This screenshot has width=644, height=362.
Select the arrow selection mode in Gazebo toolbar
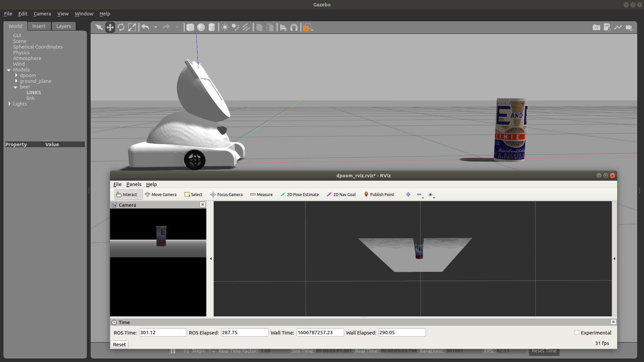click(x=99, y=27)
